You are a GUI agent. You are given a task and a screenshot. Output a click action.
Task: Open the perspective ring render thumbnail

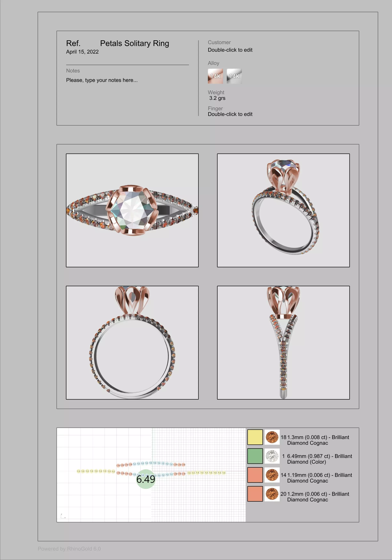pyautogui.click(x=284, y=210)
